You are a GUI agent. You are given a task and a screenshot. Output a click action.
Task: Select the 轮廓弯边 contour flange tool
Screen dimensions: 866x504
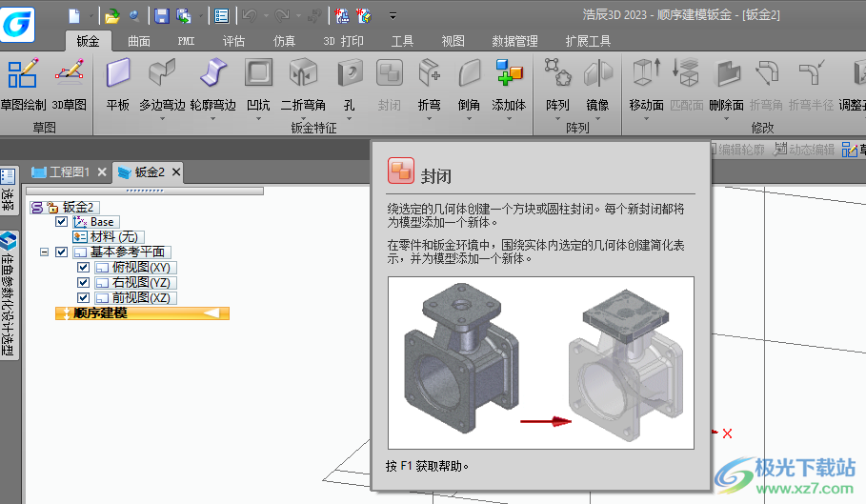[212, 84]
